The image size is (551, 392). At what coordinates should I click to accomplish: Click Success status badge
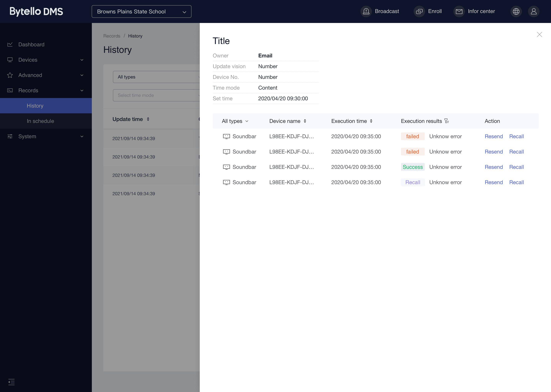pyautogui.click(x=412, y=167)
